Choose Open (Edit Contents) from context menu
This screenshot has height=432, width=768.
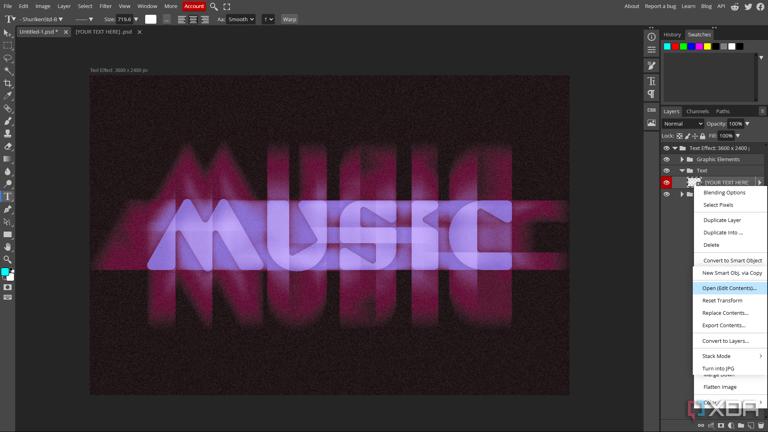729,288
